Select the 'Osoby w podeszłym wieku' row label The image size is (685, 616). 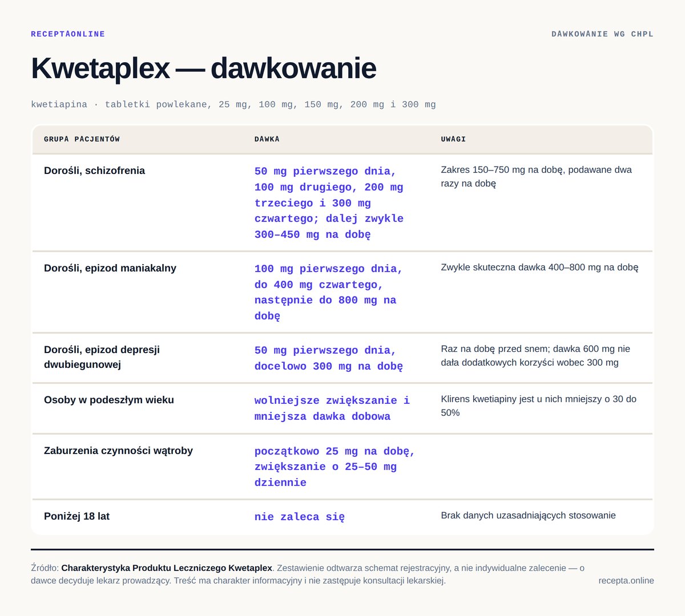pyautogui.click(x=109, y=400)
